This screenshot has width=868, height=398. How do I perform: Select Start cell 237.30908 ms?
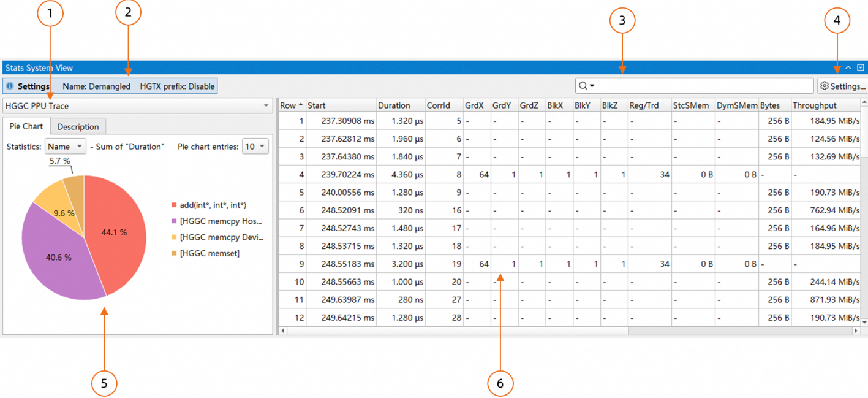click(340, 121)
